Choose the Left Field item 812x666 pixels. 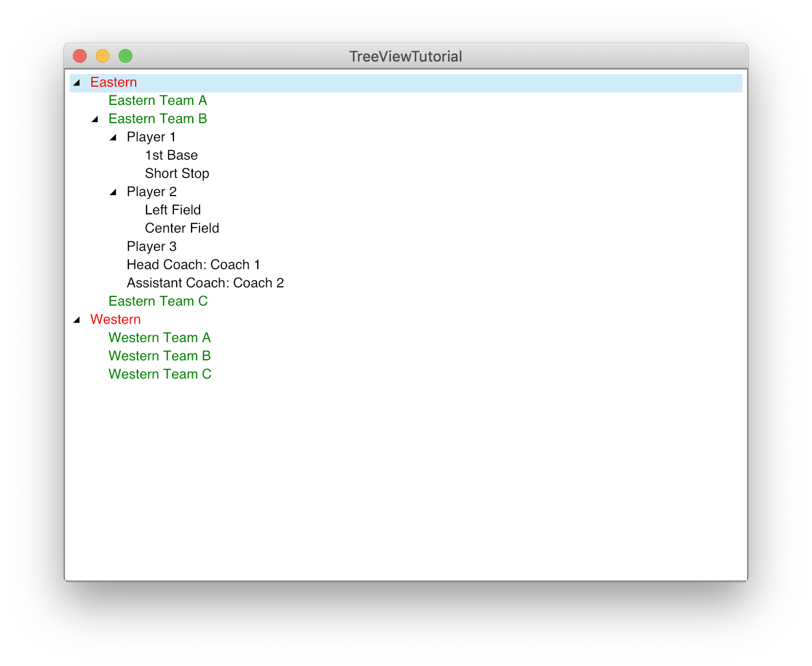(173, 210)
